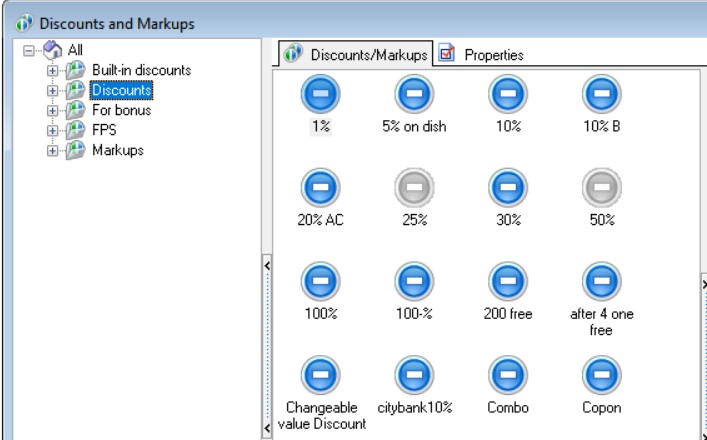Click the left panel splitter collapse arrow
Screen dimensions: 707x440
click(266, 266)
